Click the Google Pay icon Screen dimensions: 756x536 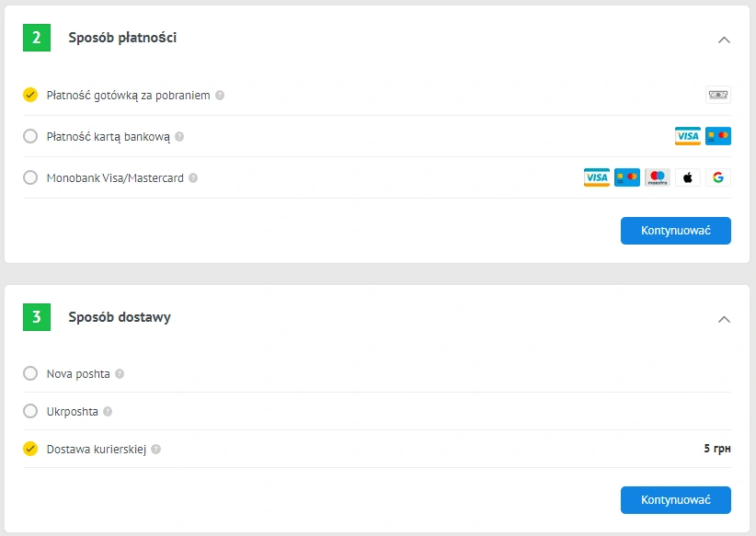pyautogui.click(x=718, y=177)
